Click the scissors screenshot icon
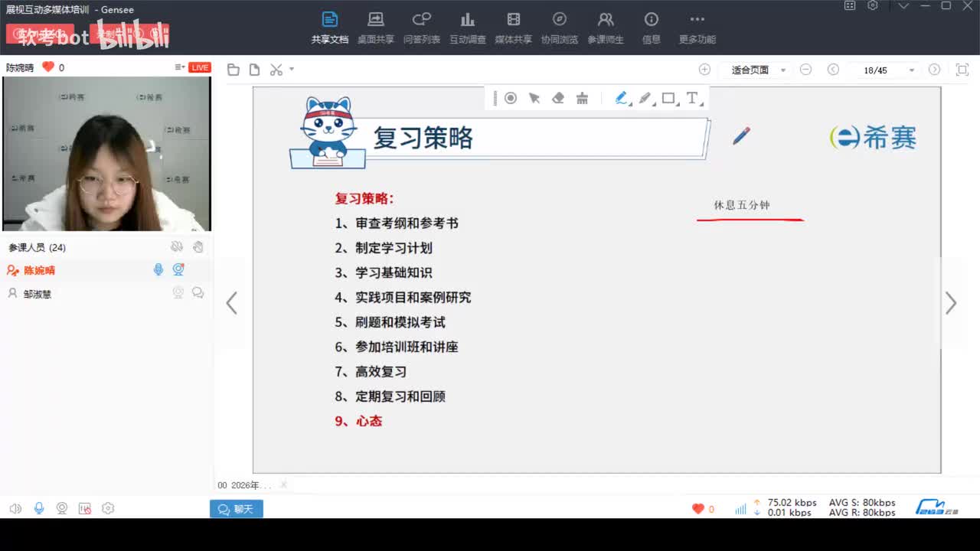Screen dimensions: 980x551 pos(276,70)
